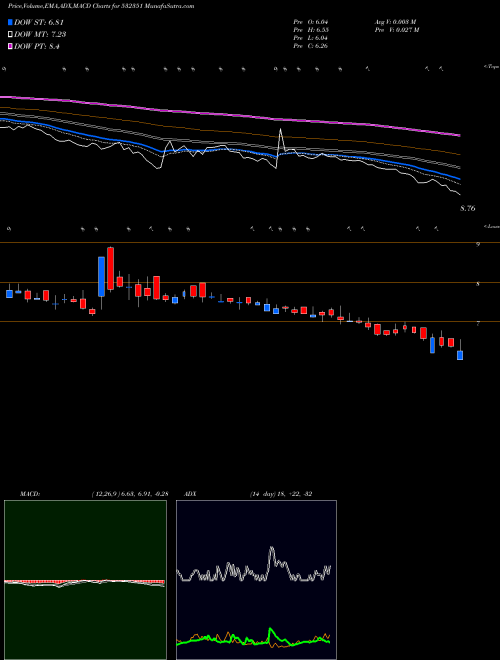Click the 'Pre O: 6.04' value
The width and height of the screenshot is (500, 660).
[311, 22]
